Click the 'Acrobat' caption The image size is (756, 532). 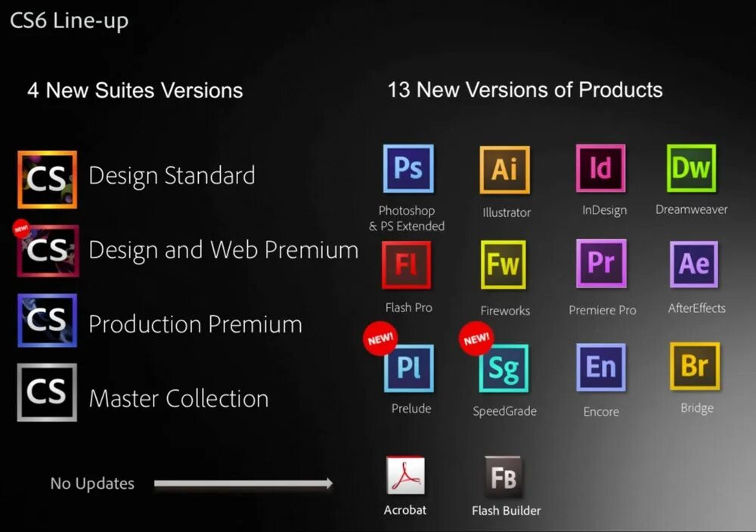(x=405, y=510)
